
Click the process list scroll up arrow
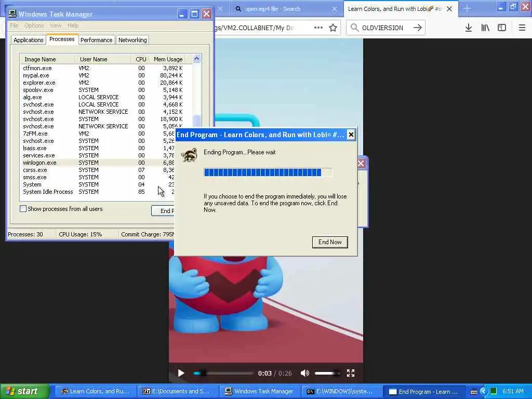pos(196,59)
